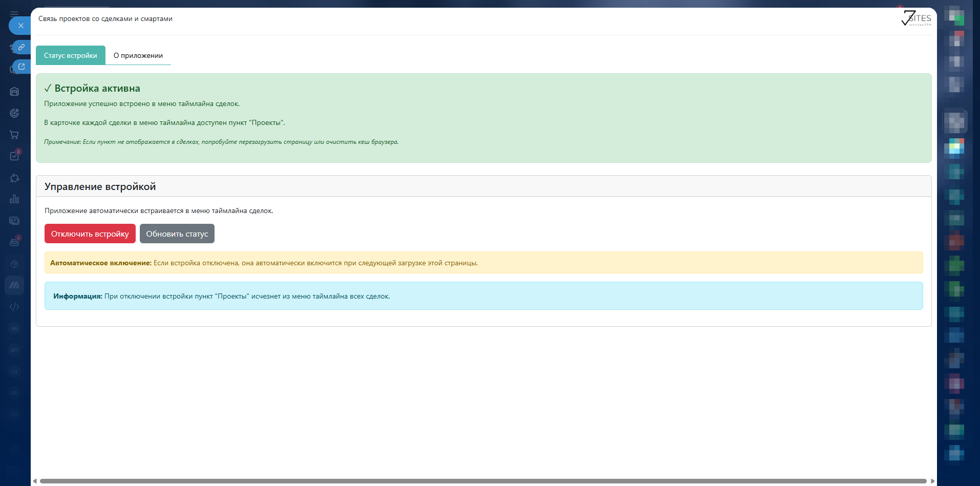Click the scrollbar left arrow
980x486 pixels.
tap(35, 481)
